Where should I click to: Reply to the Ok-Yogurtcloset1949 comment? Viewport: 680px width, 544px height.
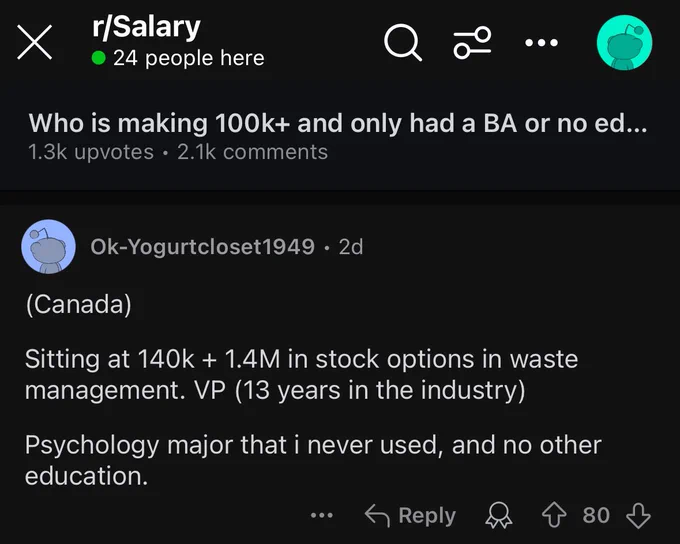(410, 515)
